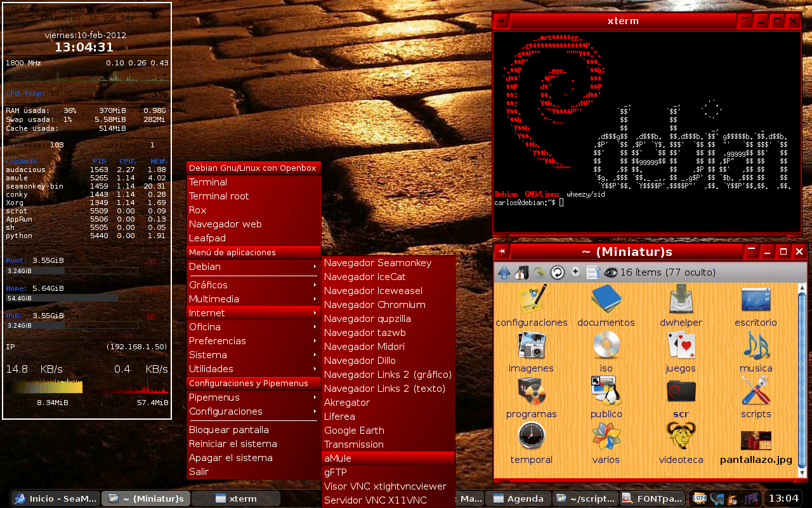Expand the Oficina submenu
Screen dimensions: 812x508
click(254, 327)
